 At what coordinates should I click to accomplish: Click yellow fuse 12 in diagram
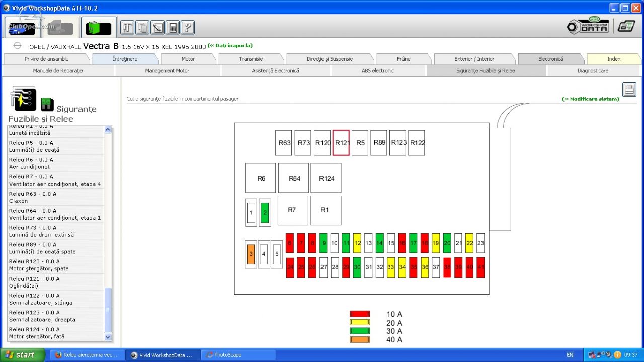(357, 243)
